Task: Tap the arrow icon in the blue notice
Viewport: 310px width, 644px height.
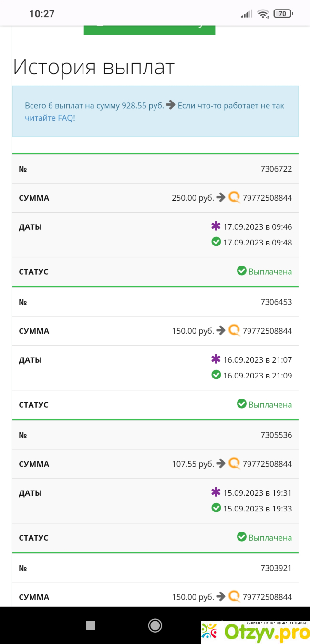Action: pyautogui.click(x=171, y=105)
